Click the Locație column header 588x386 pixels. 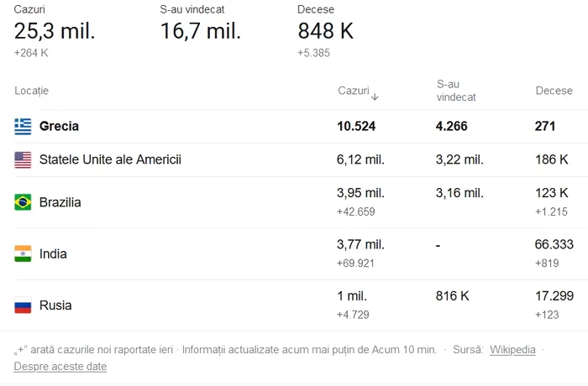coord(32,91)
